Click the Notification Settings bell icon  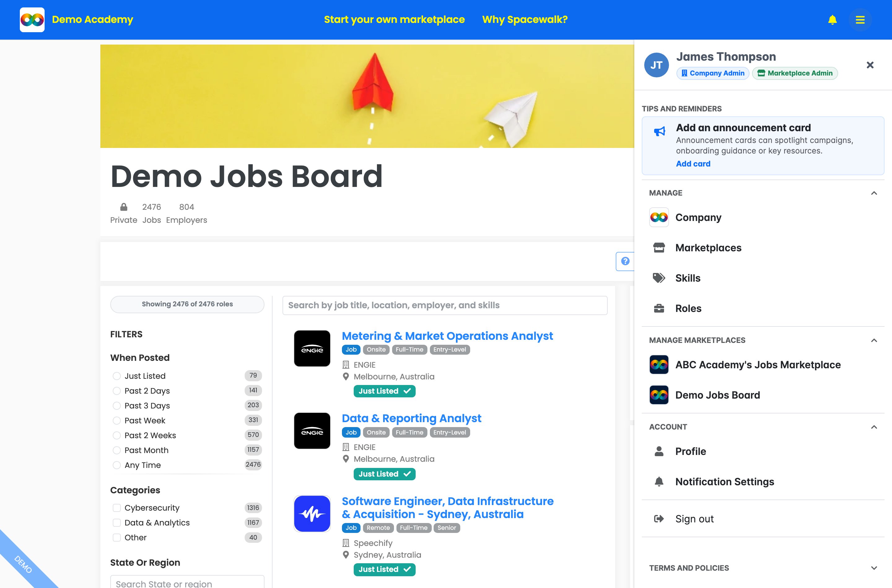[659, 482]
